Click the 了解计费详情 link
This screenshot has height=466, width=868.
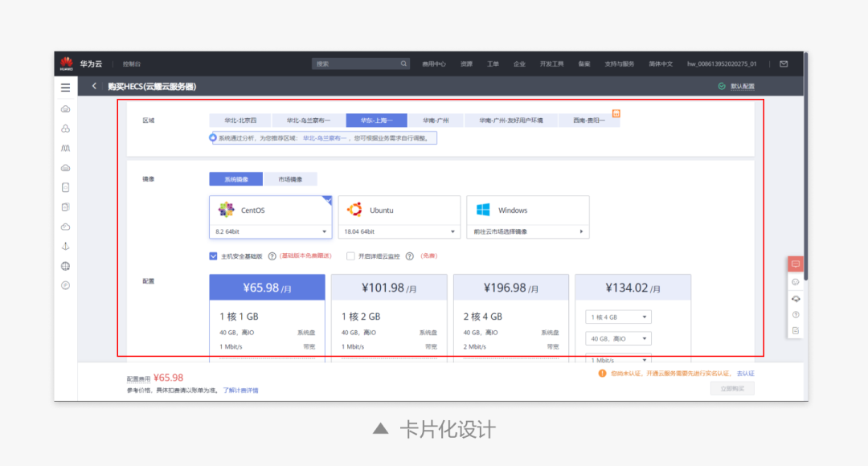tap(240, 390)
